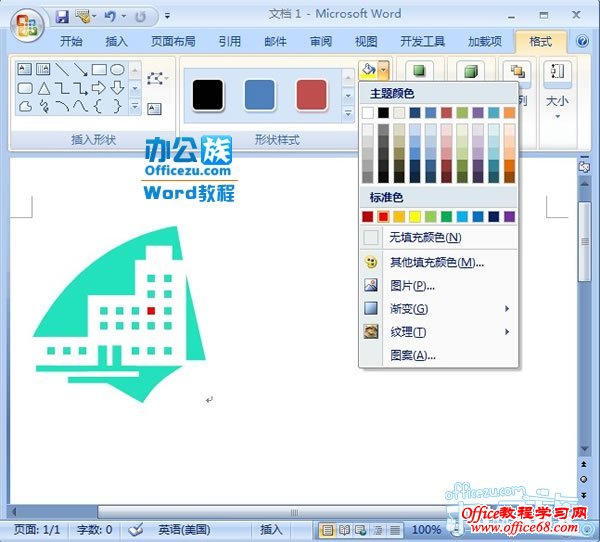The image size is (600, 542).
Task: Expand the 渐变(G) gradient submenu
Action: (x=507, y=309)
